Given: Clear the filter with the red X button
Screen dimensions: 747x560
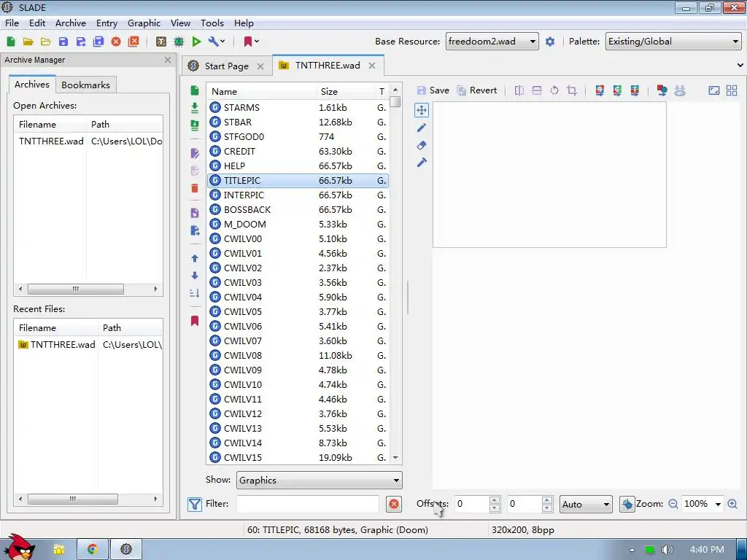Looking at the screenshot, I should (x=394, y=504).
